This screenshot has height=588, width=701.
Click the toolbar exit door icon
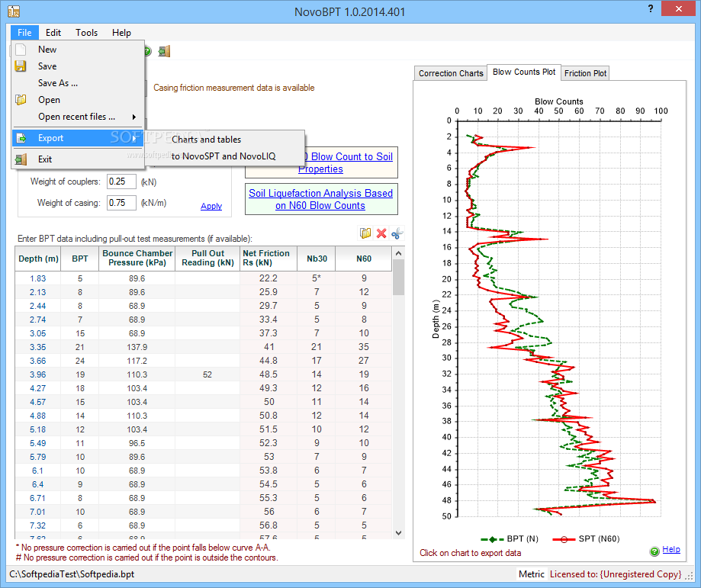coord(164,51)
